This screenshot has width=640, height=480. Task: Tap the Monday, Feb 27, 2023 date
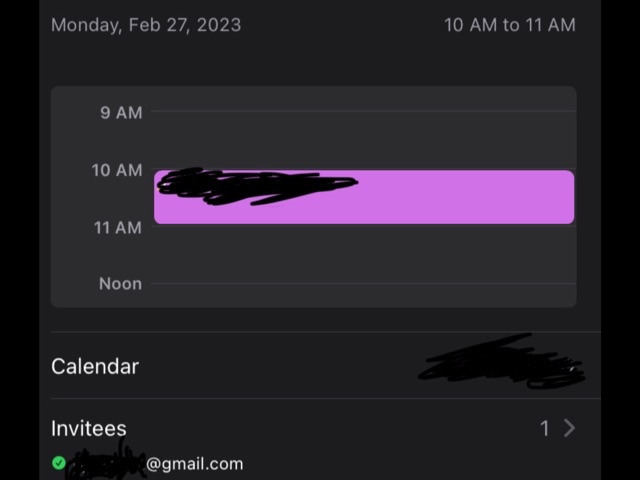tap(146, 24)
